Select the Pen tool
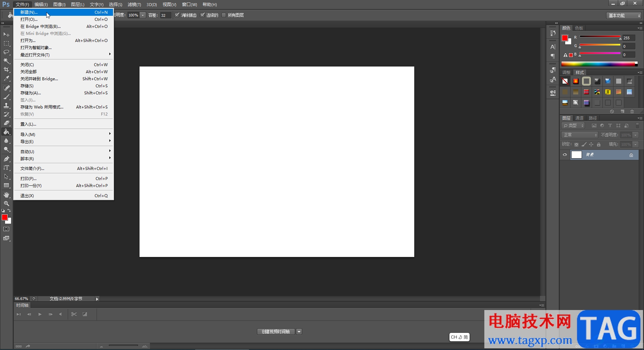The width and height of the screenshot is (644, 350). coord(6,159)
